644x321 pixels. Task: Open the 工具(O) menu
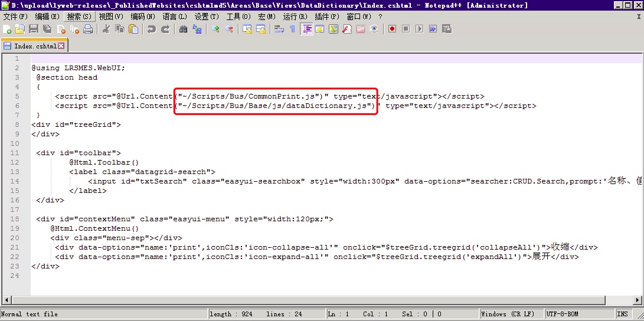[238, 17]
